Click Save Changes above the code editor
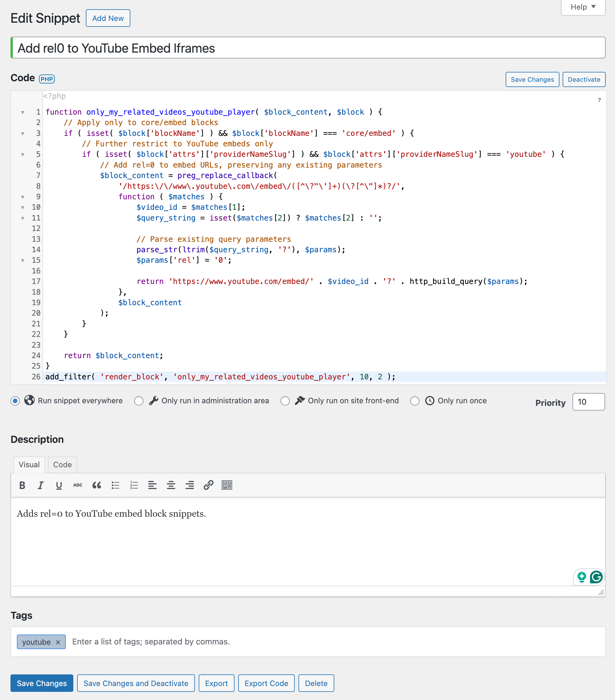Image resolution: width=615 pixels, height=700 pixels. [x=532, y=79]
